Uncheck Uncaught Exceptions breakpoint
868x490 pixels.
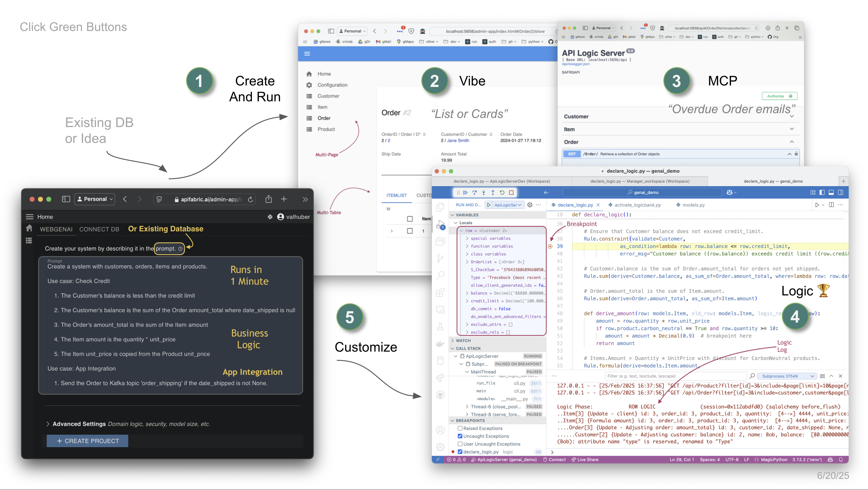(x=460, y=436)
